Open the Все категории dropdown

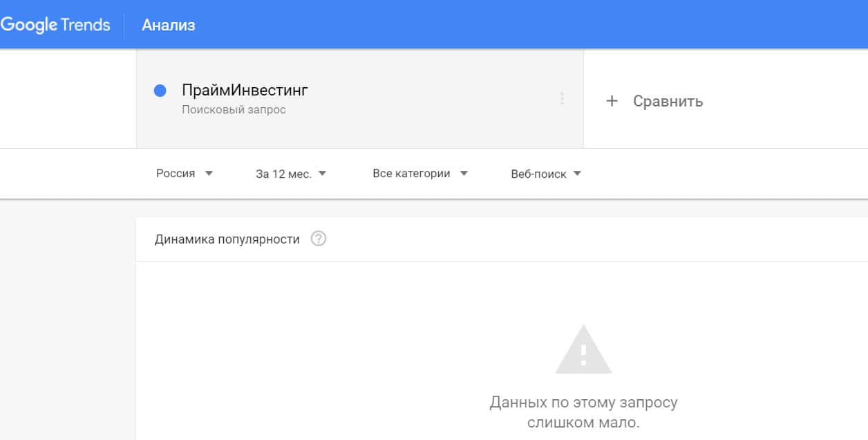[411, 174]
